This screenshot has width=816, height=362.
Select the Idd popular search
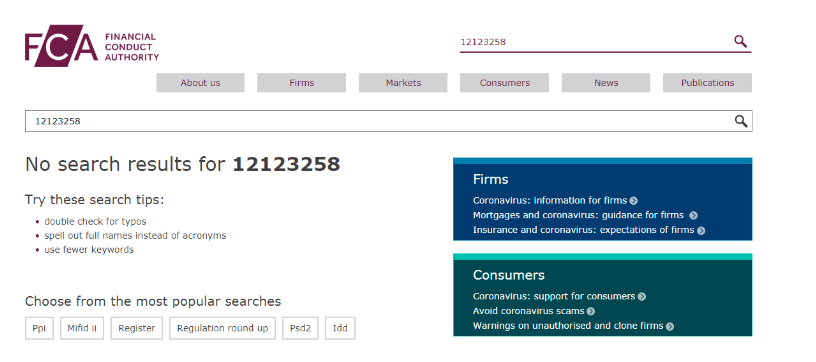[x=340, y=328]
